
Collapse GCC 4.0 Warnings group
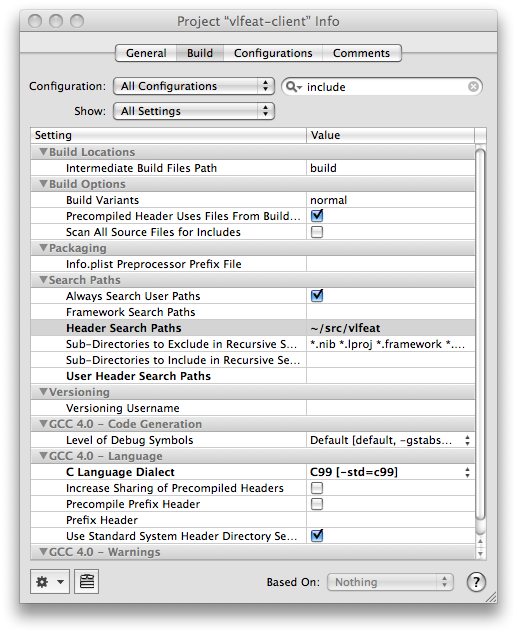tap(43, 551)
